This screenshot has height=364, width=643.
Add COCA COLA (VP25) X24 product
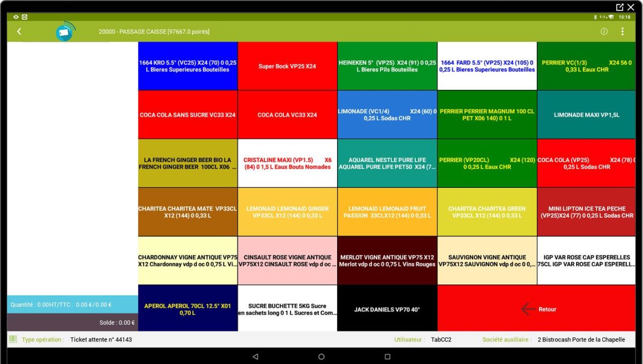tap(586, 163)
